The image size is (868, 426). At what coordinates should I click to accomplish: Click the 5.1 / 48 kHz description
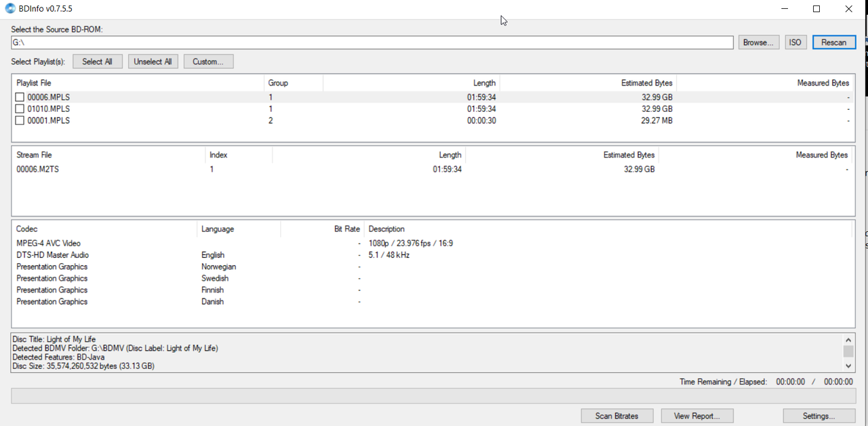pos(389,255)
